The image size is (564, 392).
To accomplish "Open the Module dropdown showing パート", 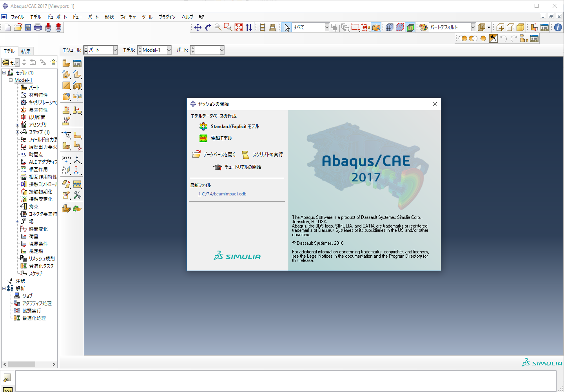I will (101, 50).
